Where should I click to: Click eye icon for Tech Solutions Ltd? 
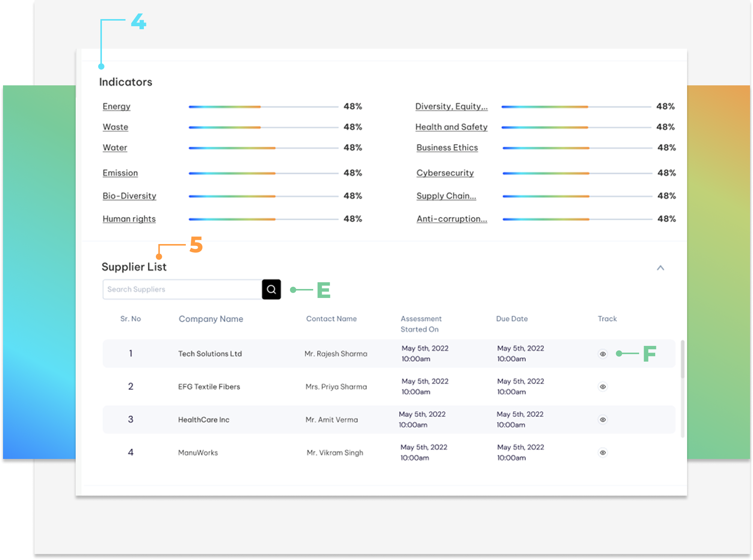point(602,354)
